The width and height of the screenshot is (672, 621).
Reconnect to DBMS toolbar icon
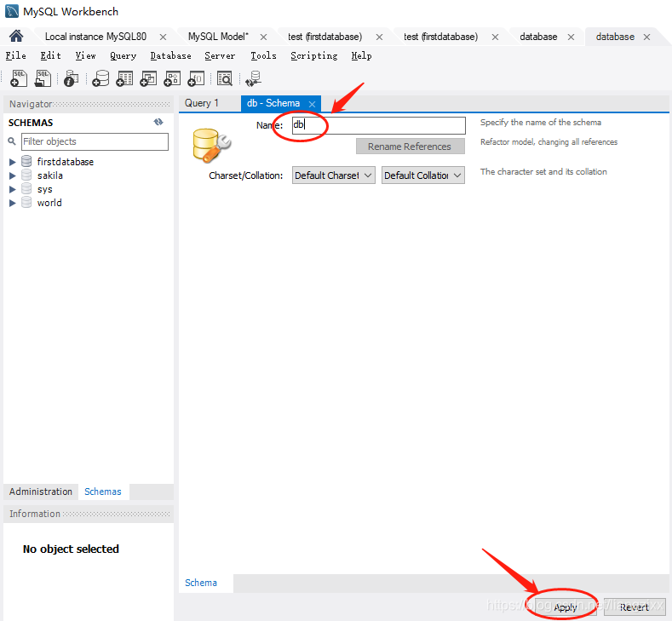tap(253, 79)
